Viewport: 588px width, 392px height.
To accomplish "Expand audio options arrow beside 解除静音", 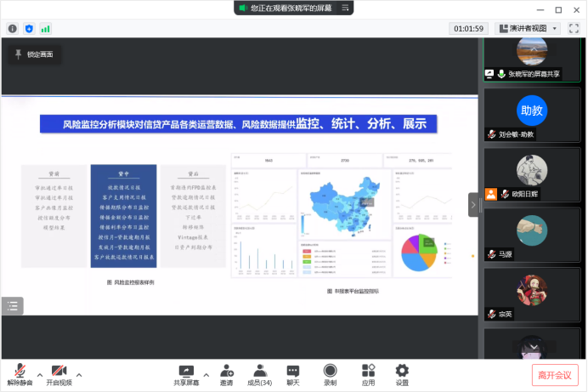I will (37, 372).
